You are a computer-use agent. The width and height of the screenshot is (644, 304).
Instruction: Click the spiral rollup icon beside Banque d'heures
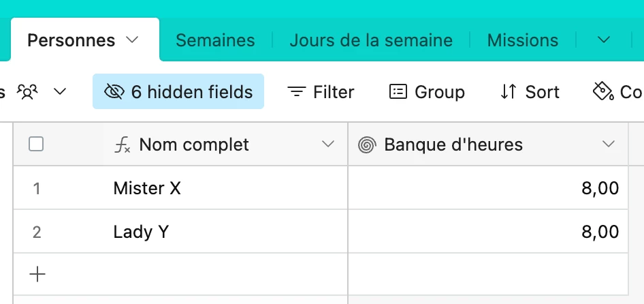367,145
